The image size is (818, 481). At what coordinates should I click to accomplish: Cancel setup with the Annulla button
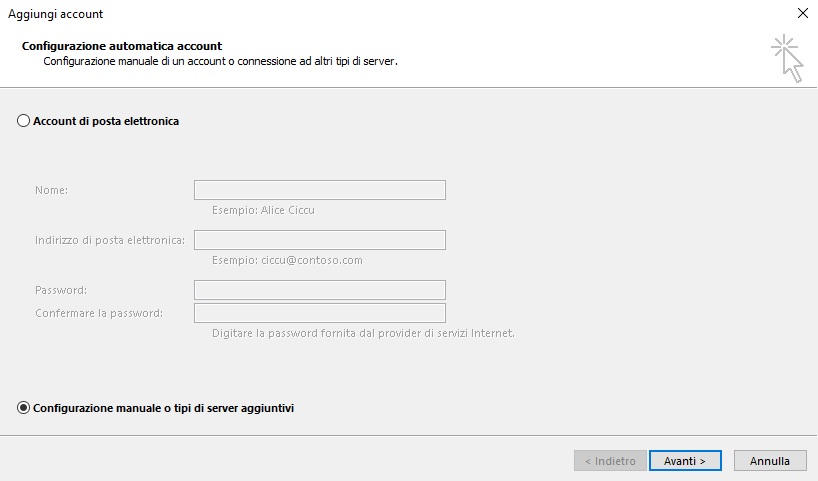[770, 461]
